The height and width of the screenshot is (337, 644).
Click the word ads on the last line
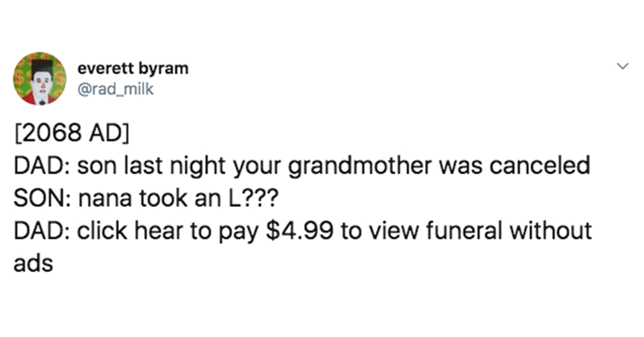33,263
